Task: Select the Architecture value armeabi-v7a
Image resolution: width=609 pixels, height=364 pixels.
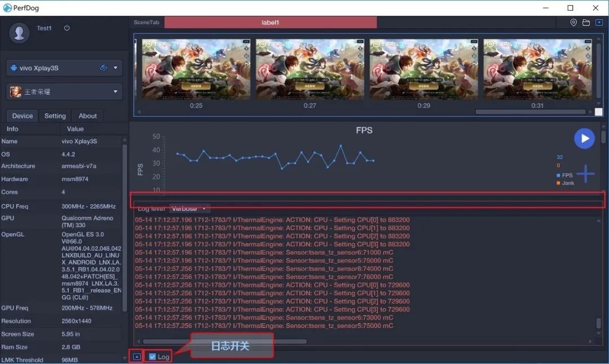Action: [78, 166]
